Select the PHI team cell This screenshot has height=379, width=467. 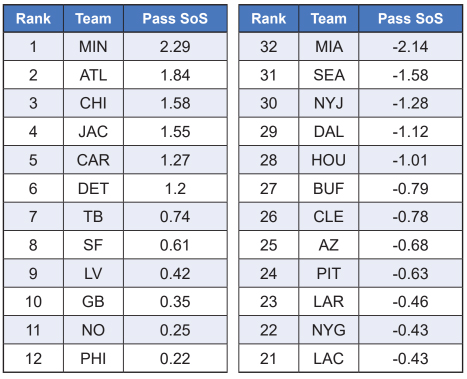coord(93,359)
